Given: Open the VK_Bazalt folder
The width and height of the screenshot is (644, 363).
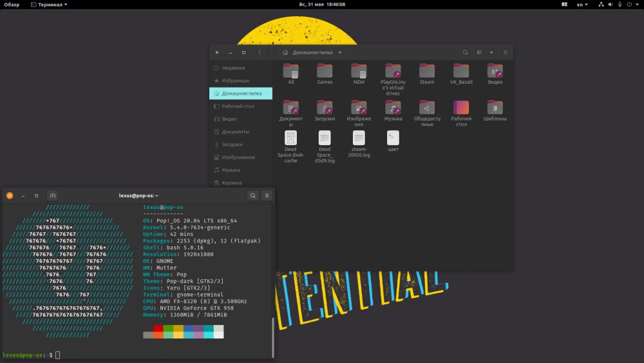Looking at the screenshot, I should (x=461, y=74).
